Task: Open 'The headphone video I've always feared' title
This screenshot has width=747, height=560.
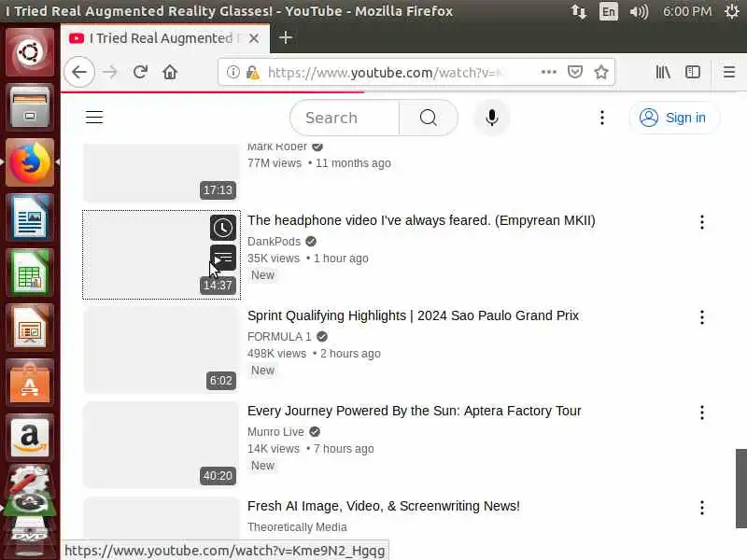Action: coord(421,220)
